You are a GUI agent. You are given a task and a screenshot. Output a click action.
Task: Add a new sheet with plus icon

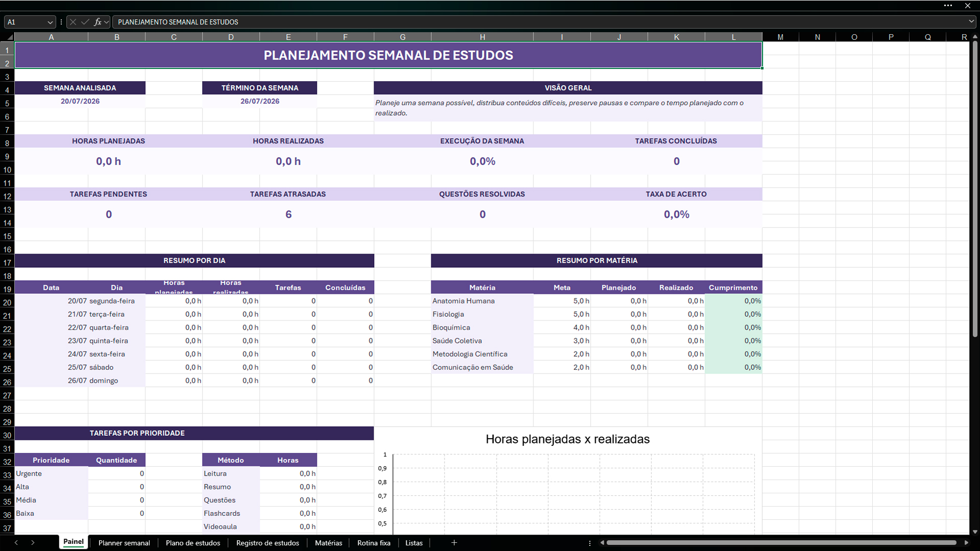[454, 543]
